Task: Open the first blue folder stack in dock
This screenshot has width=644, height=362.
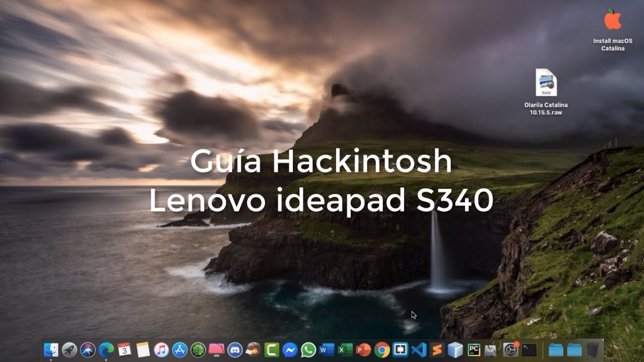Action: (556, 349)
